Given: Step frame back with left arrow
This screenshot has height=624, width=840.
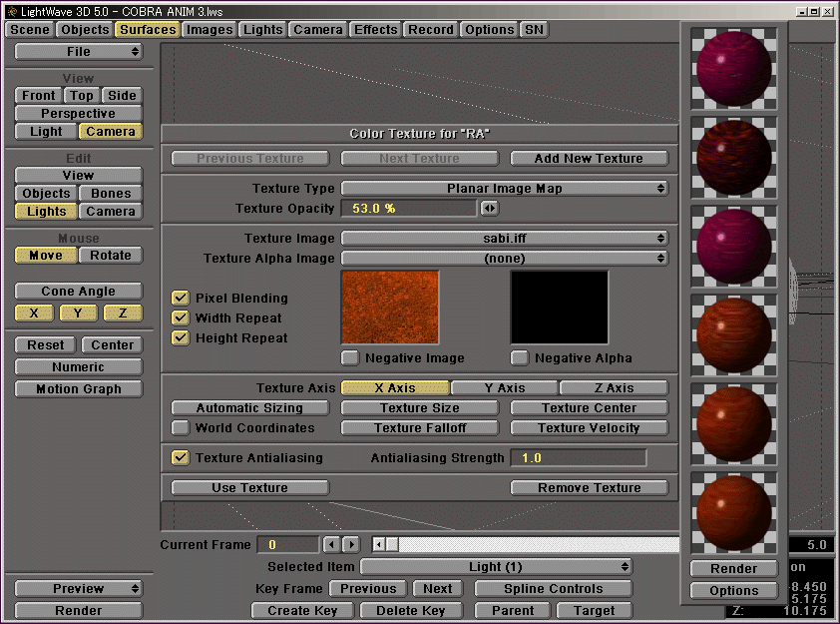Looking at the screenshot, I should click(331, 545).
